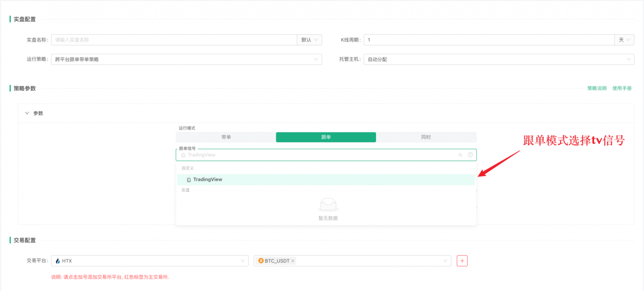Select the 同时 run mode

(x=426, y=137)
